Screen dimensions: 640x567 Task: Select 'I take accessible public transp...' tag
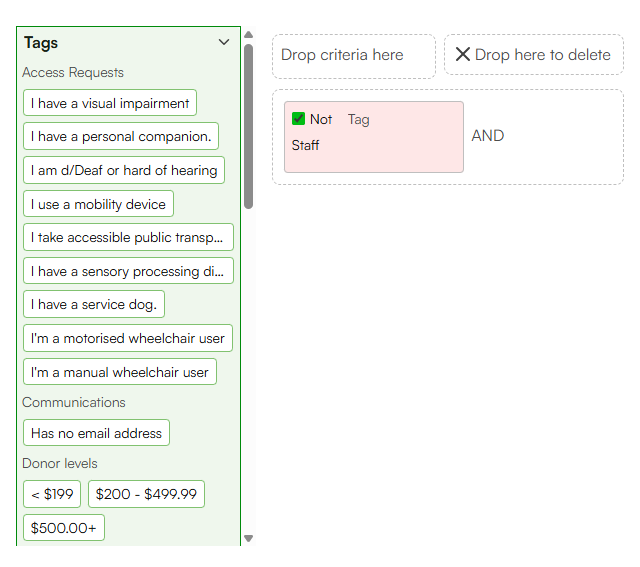coord(128,237)
